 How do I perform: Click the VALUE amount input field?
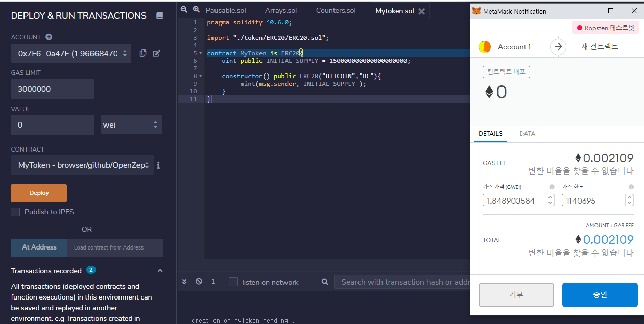click(x=53, y=124)
